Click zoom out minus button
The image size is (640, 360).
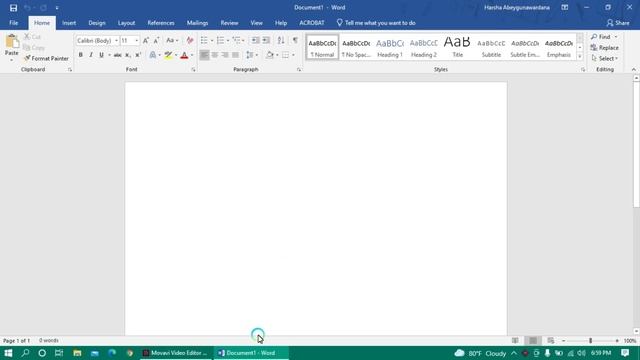[x=564, y=340]
